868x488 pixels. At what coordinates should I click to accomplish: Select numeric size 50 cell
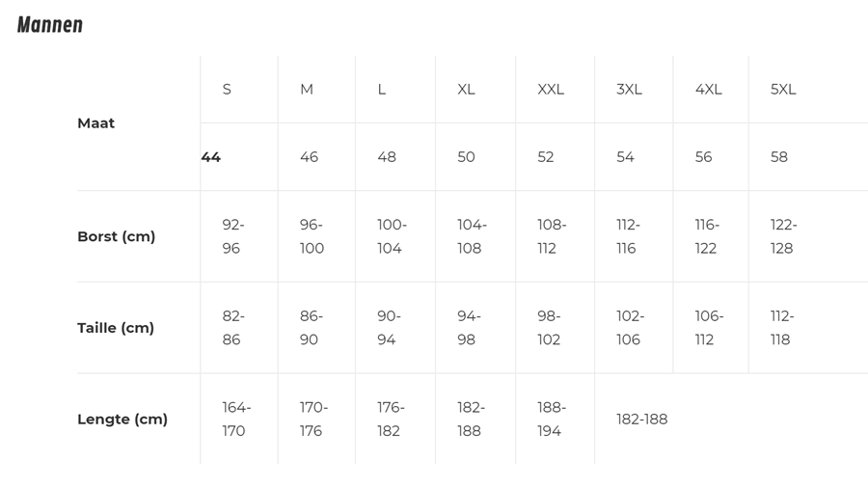(466, 157)
